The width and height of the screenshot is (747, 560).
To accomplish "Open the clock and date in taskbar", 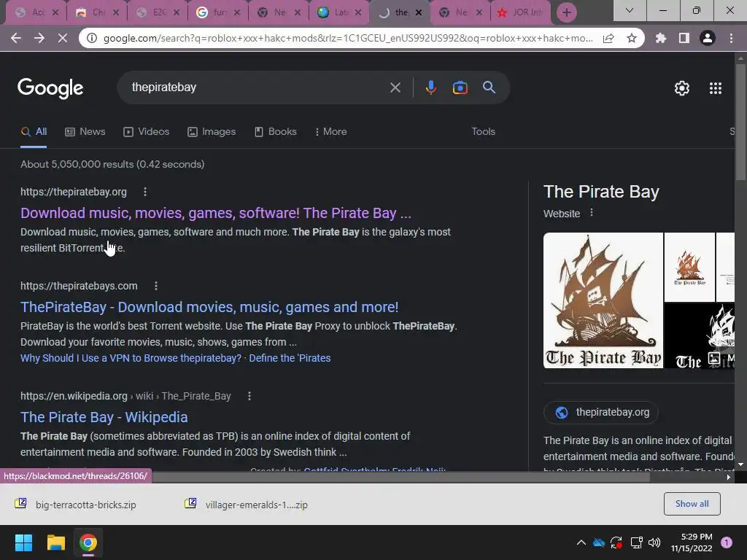I will pos(692,542).
